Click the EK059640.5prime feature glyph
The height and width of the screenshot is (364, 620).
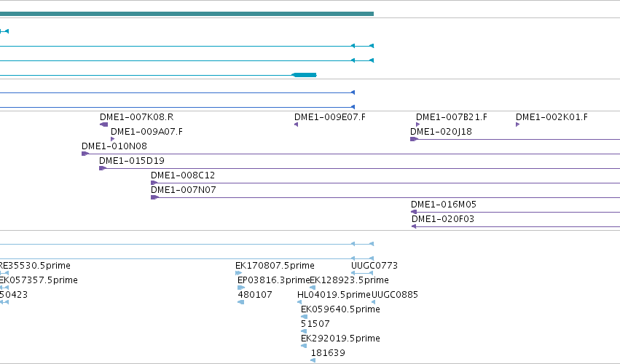(304, 317)
